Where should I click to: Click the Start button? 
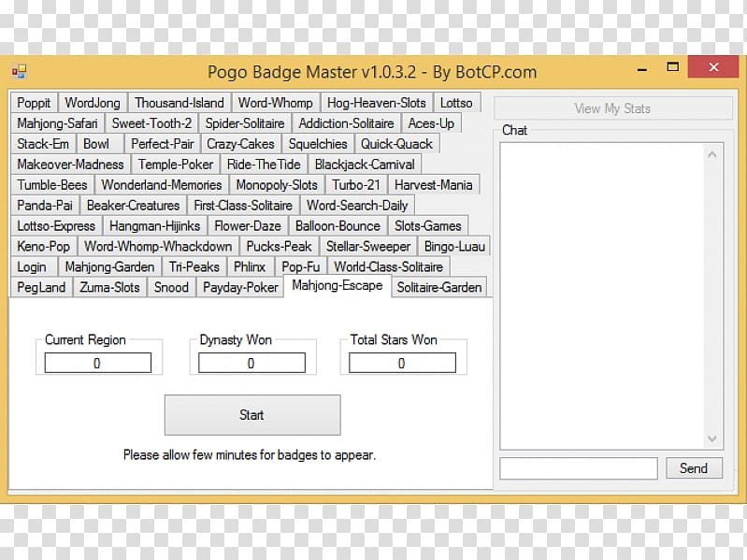coord(252,415)
